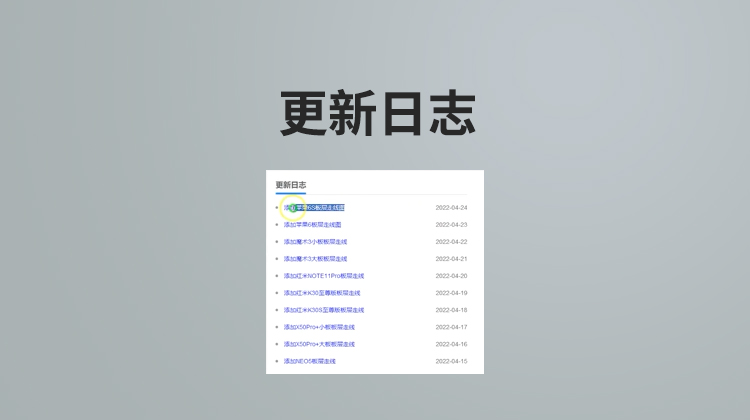Click the 2022-04-15 date at list bottom
750x420 pixels.
point(451,361)
